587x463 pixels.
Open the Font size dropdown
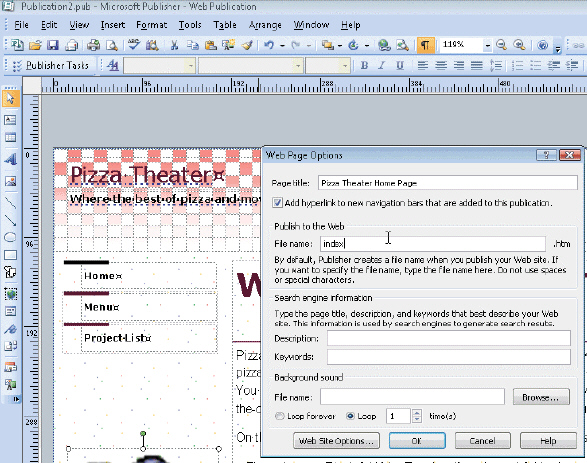pyautogui.click(x=345, y=66)
